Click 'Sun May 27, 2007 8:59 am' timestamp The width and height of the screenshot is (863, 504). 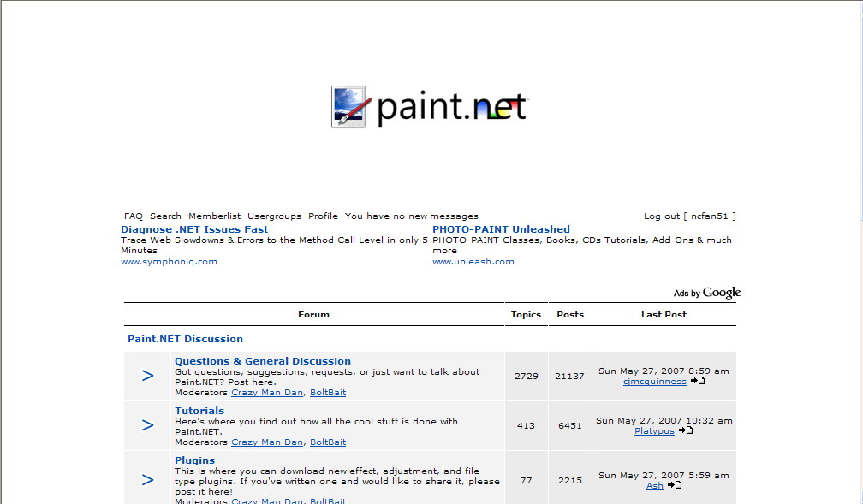click(664, 371)
